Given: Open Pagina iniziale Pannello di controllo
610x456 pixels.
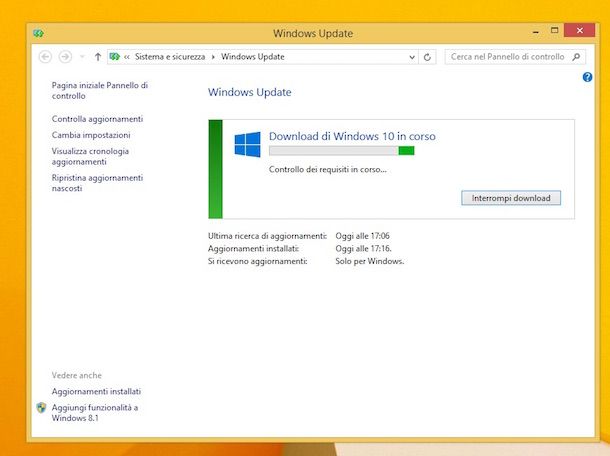Looking at the screenshot, I should [100, 90].
